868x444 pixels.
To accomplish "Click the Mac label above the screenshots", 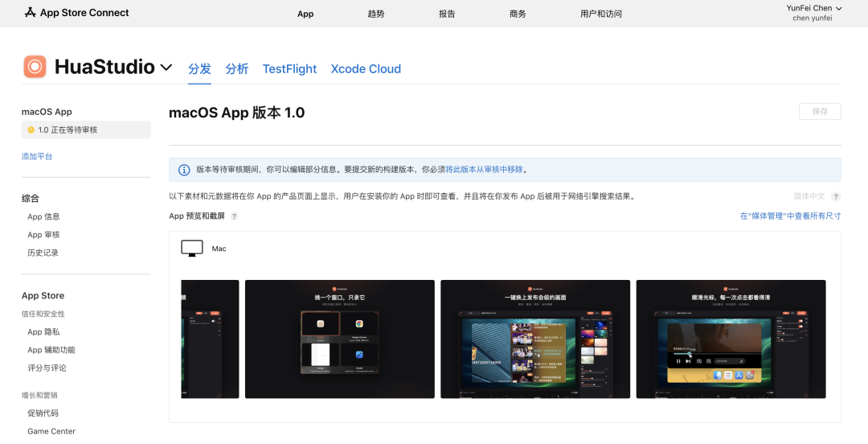I will [219, 249].
